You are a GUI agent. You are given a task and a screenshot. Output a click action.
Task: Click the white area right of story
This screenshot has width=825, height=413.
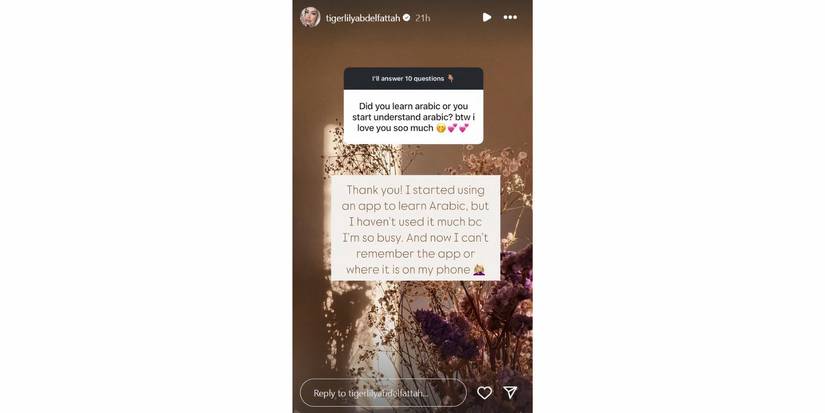pyautogui.click(x=679, y=206)
